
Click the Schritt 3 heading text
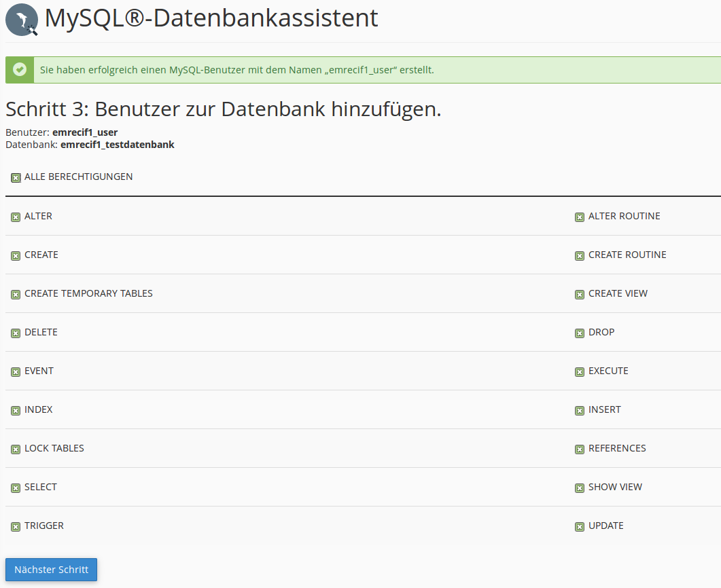[x=224, y=109]
